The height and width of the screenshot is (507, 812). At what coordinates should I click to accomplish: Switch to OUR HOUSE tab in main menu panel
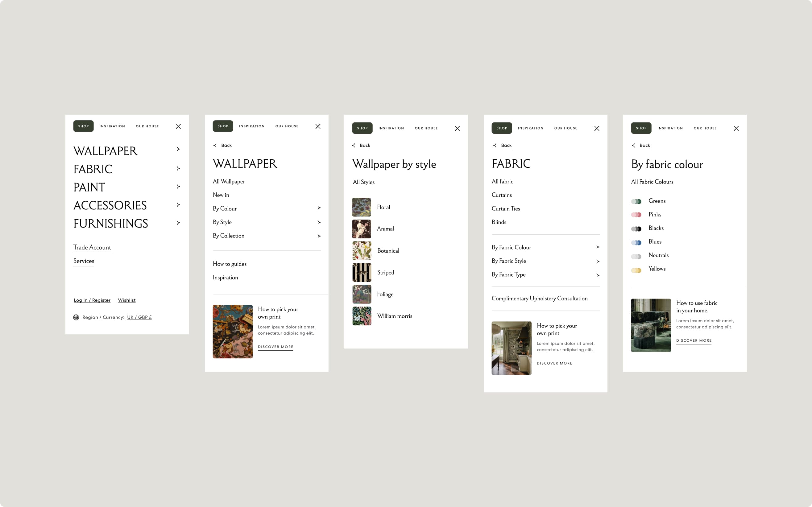coord(147,126)
